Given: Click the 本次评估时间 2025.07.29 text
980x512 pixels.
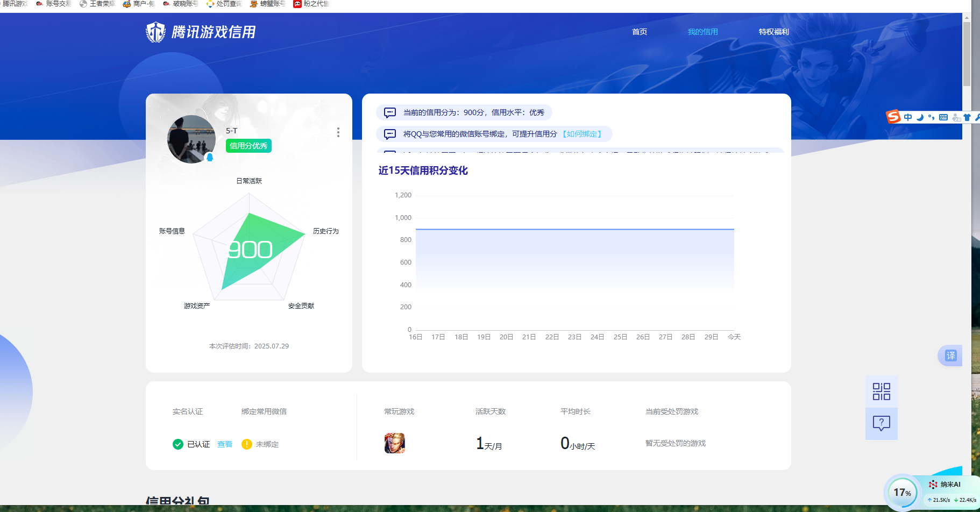Looking at the screenshot, I should pyautogui.click(x=249, y=346).
